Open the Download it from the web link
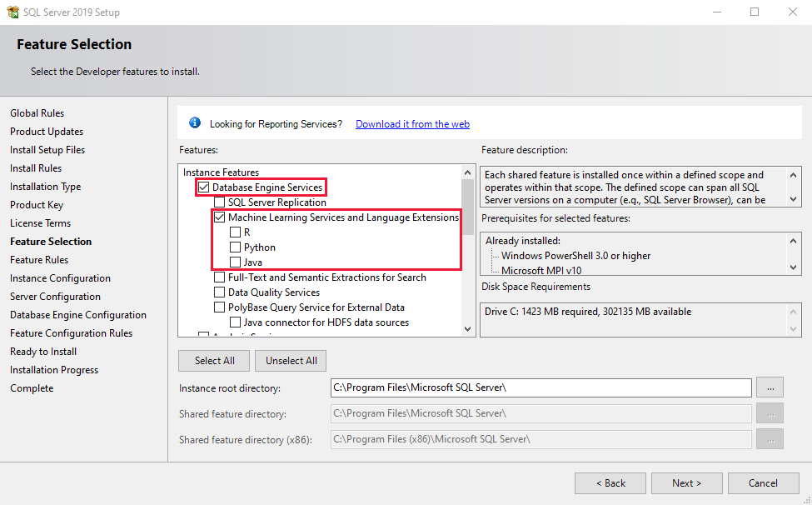The width and height of the screenshot is (812, 505). 411,122
